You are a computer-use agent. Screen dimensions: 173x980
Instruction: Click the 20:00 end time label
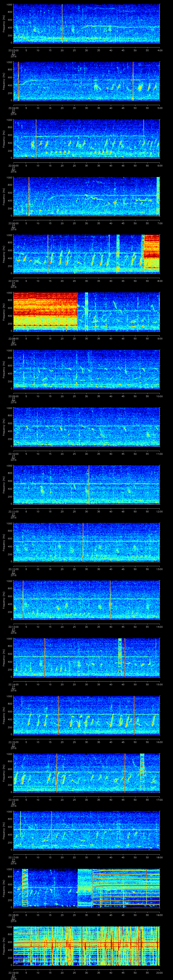[x=160, y=973]
